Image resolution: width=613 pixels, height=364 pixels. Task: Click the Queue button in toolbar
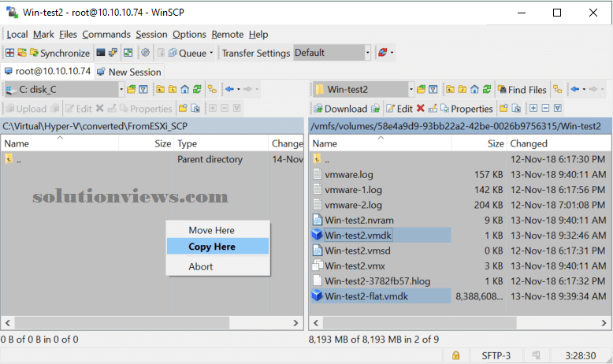tap(188, 53)
